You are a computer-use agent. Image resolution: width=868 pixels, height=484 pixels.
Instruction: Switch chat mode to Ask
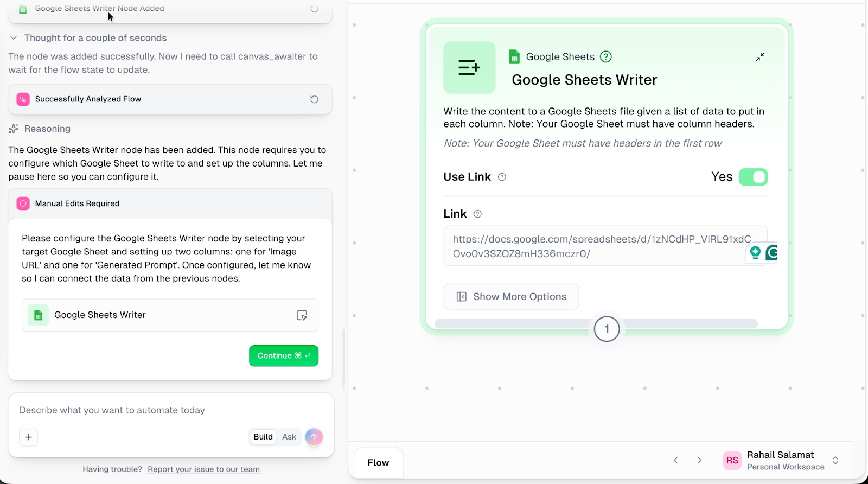coord(289,437)
